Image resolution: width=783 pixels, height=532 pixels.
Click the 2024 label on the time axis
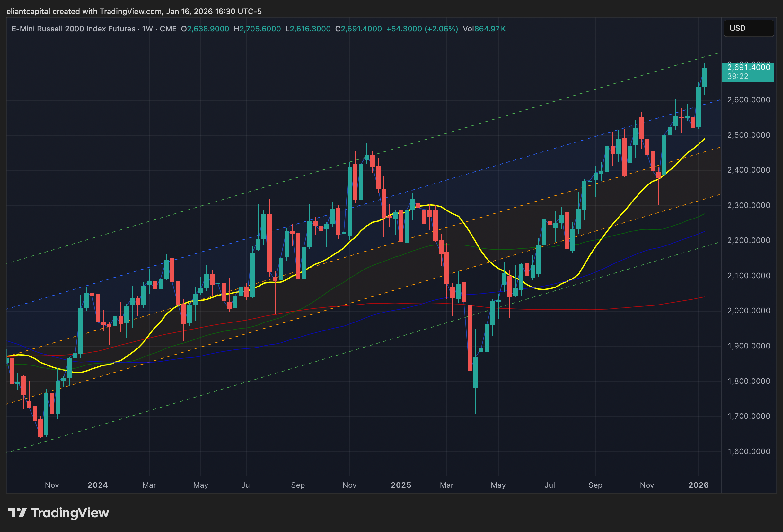coord(98,485)
